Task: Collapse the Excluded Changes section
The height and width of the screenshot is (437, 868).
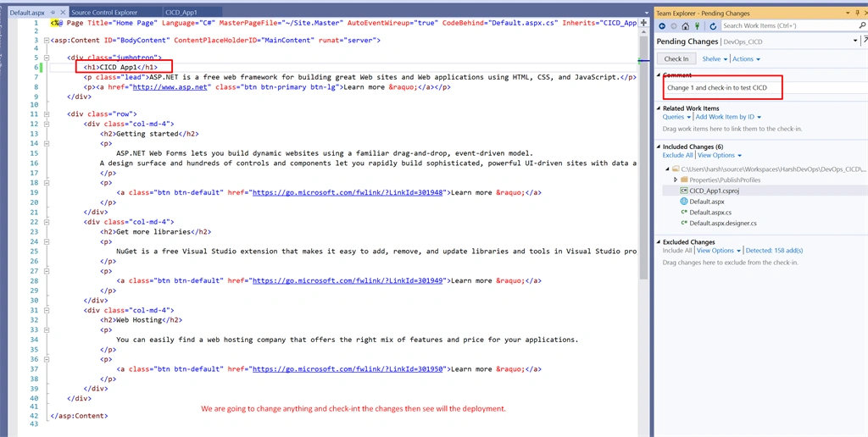Action: [659, 242]
